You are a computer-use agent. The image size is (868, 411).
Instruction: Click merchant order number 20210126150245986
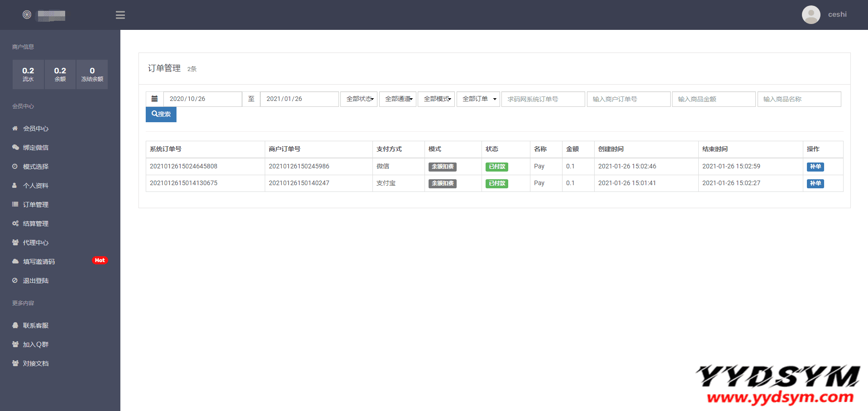299,167
